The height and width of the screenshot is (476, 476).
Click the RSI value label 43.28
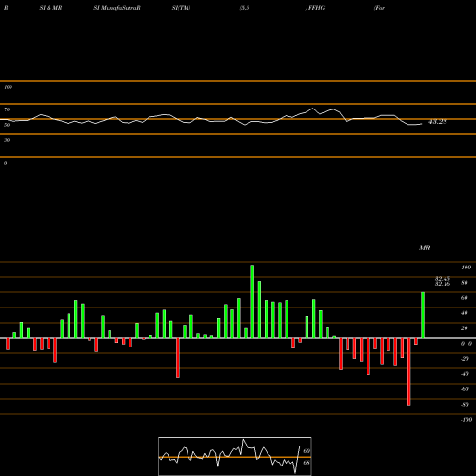coord(438,122)
